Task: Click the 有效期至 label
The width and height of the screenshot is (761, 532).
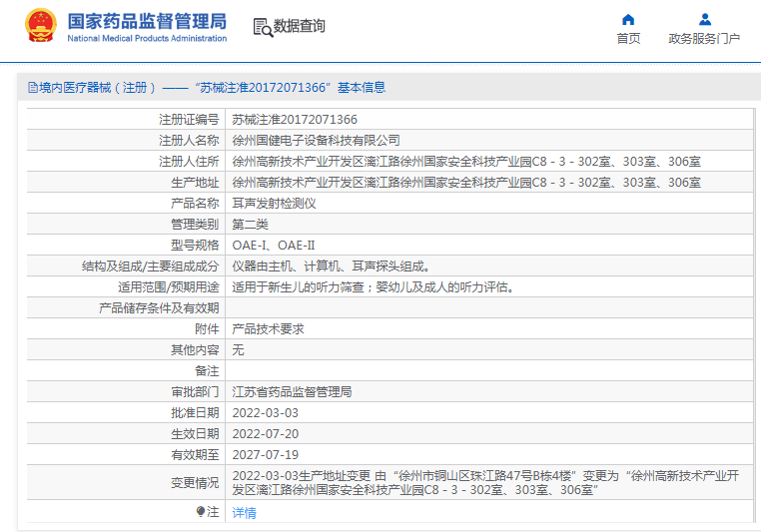Action: (195, 454)
